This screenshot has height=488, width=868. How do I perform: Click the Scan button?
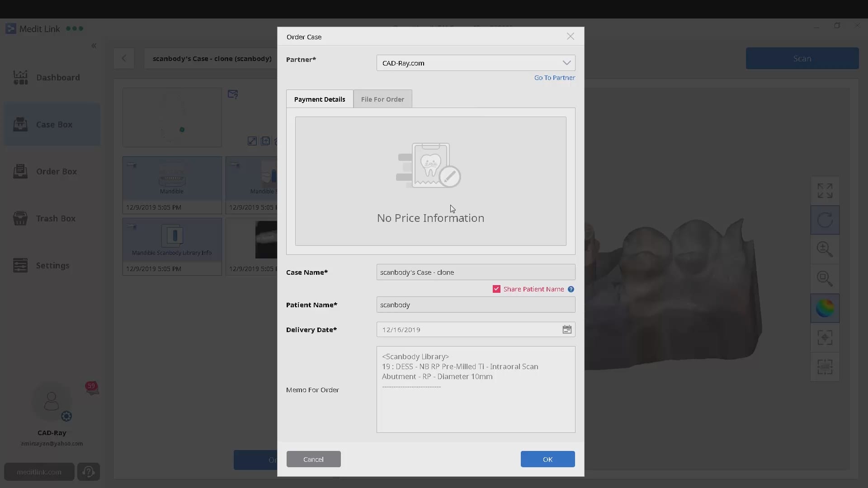[x=802, y=58]
